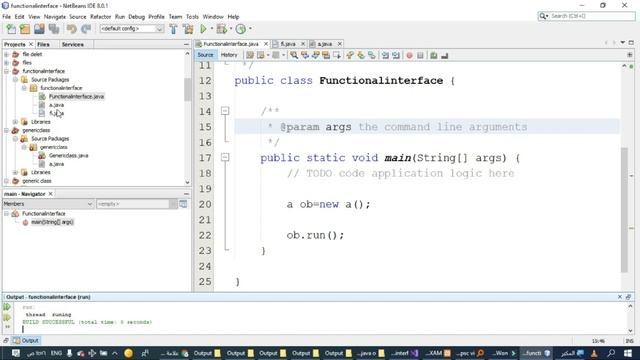The width and height of the screenshot is (640, 360).
Task: Collapse the javadoc comment fold at line 14
Action: tap(225, 111)
